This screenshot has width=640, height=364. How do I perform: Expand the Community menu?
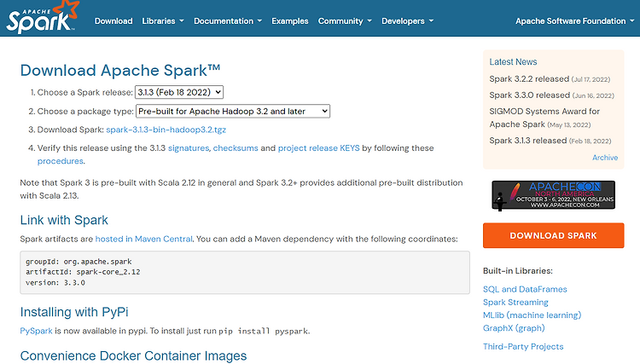coord(345,21)
